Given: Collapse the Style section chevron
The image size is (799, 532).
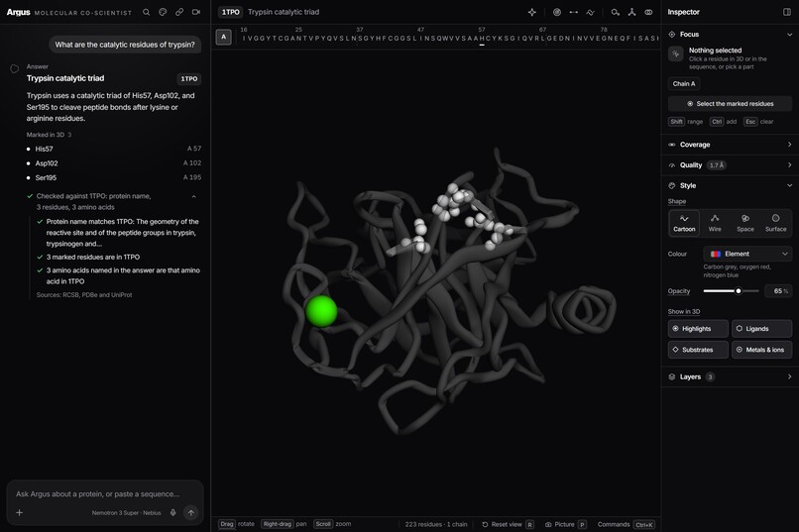Looking at the screenshot, I should (789, 186).
